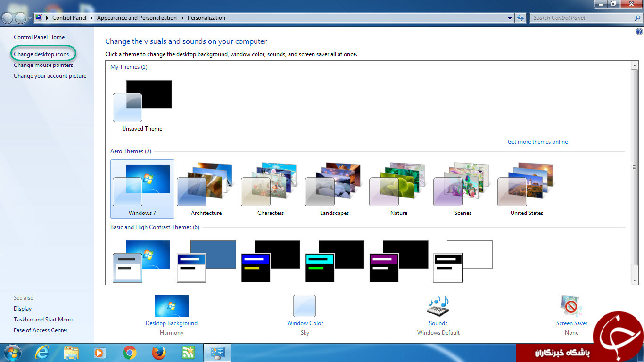
Task: Click Change desktop icons link
Action: [x=41, y=54]
